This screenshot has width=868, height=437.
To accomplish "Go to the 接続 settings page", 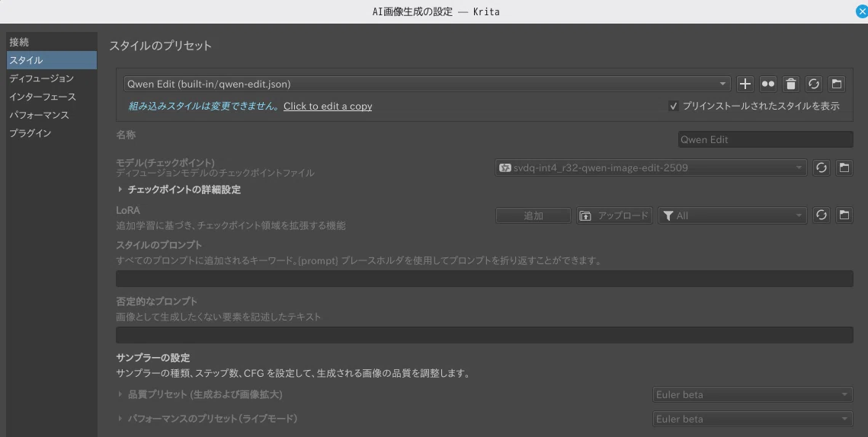I will 52,42.
